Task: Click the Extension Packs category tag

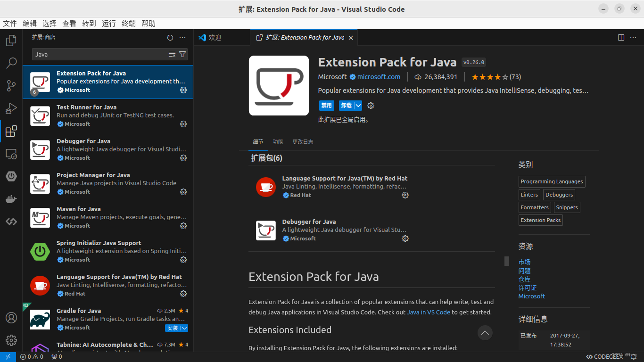Action: point(541,220)
